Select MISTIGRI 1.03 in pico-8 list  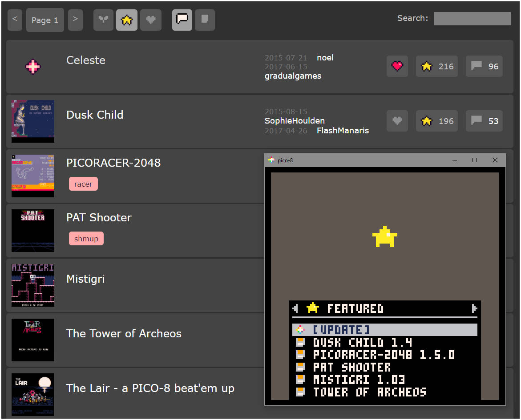tap(359, 380)
